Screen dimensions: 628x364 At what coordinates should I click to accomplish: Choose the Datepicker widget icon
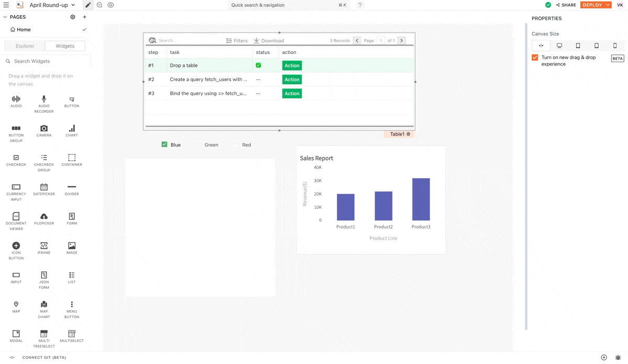point(44,187)
